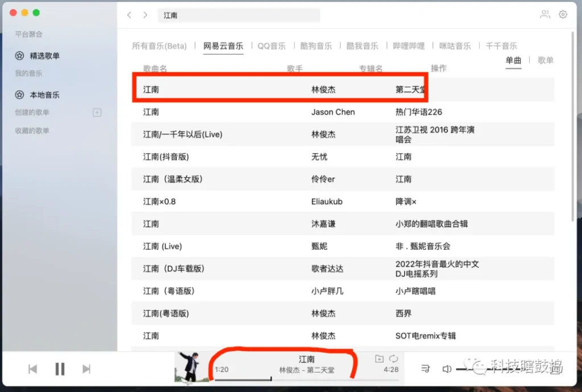Click album 小郑的翻唱歌曲合辑
This screenshot has height=392, width=582.
click(431, 224)
